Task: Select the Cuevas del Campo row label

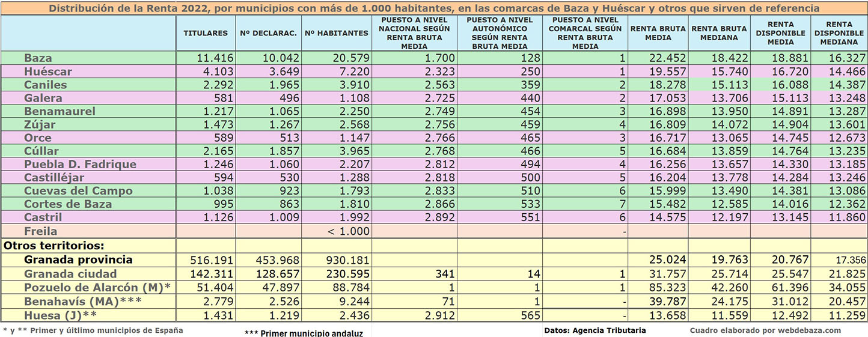Action: pos(78,190)
